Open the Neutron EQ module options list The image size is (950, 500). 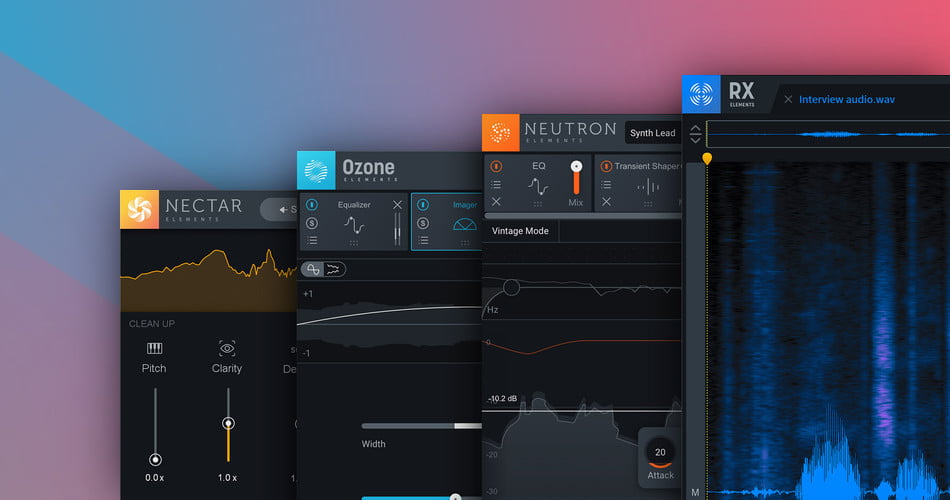tap(496, 184)
